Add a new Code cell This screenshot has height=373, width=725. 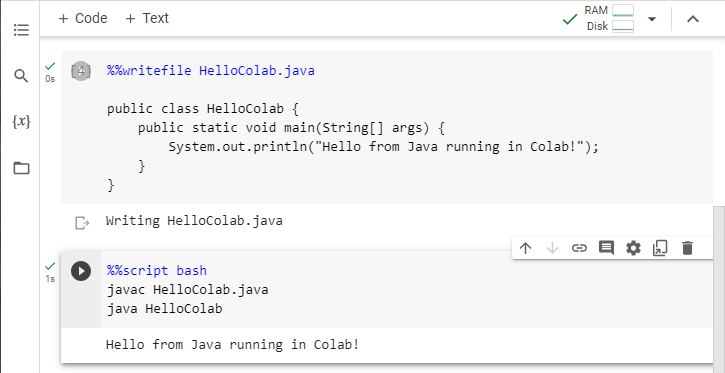[83, 18]
